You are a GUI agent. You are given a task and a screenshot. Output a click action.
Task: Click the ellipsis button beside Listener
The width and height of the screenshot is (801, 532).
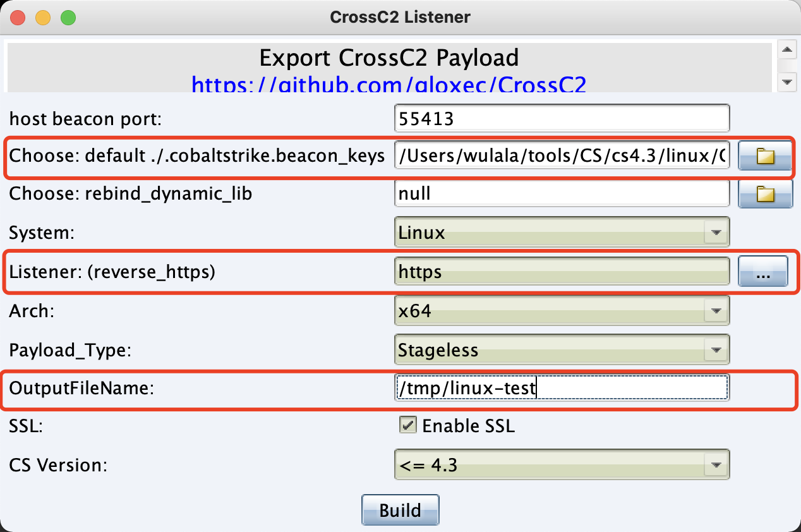(763, 272)
